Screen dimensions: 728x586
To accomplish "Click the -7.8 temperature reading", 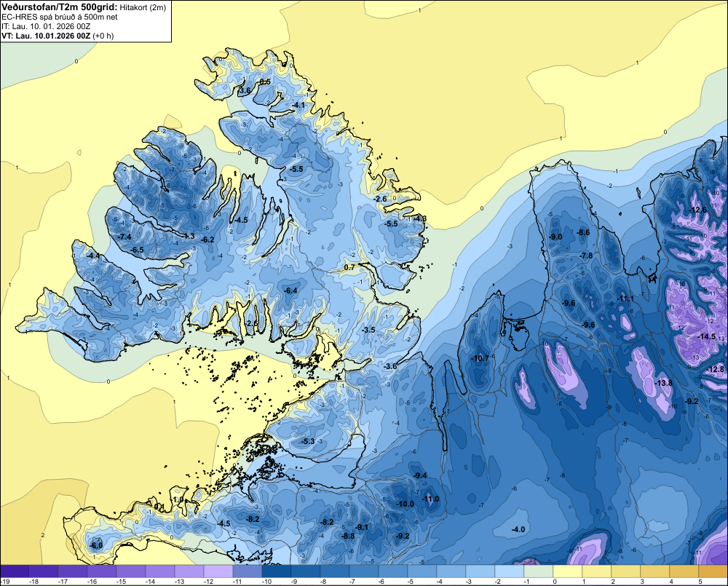I will 586,256.
